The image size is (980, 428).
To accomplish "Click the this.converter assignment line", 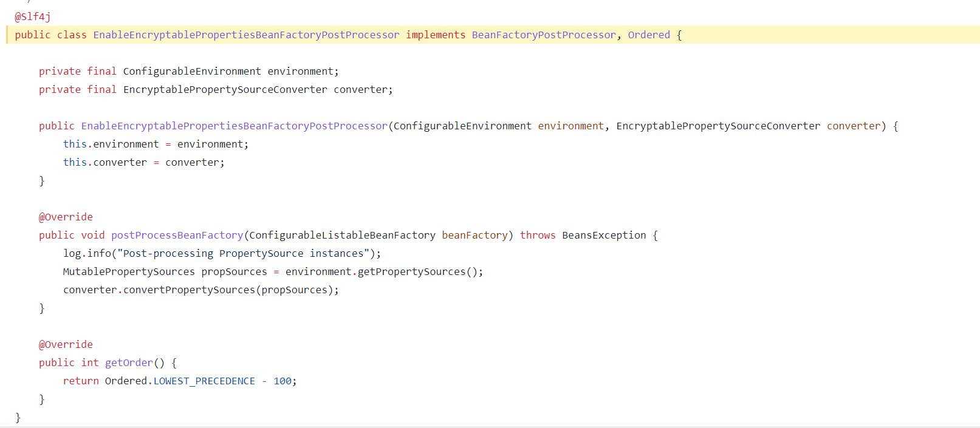I will pos(143,163).
